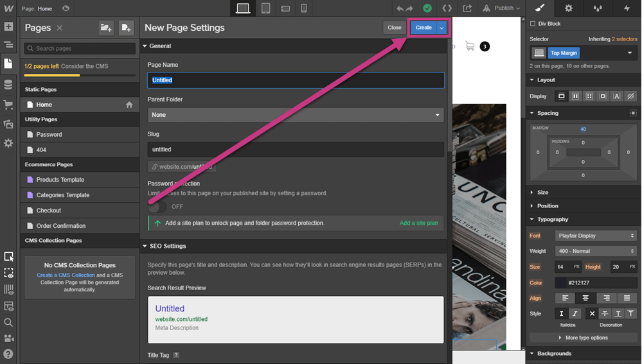Image resolution: width=642 pixels, height=364 pixels.
Task: Open the Style panel brush tab
Action: [540, 8]
